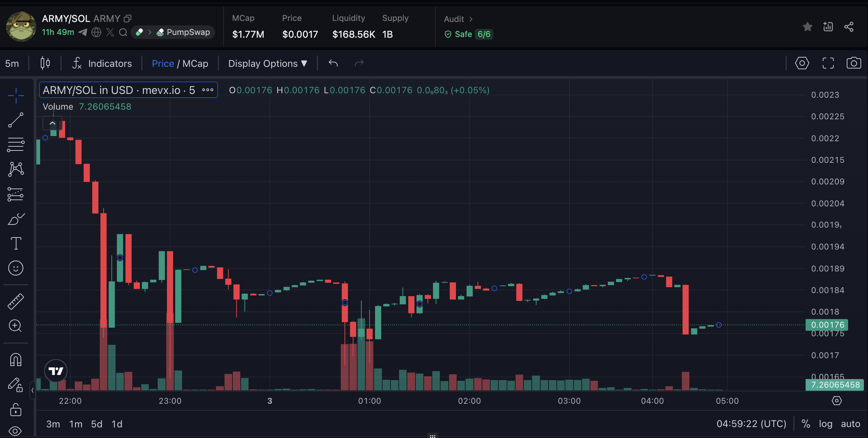This screenshot has height=438, width=868.
Task: Switch chart to MCap view
Action: (x=195, y=63)
